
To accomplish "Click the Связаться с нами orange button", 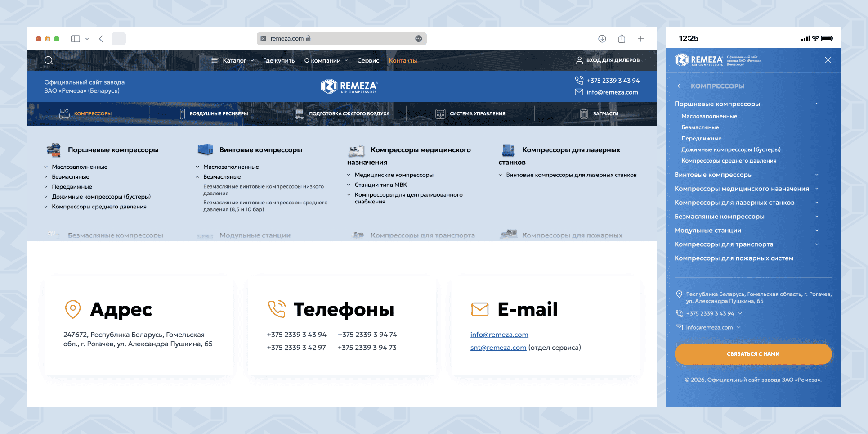I will (x=753, y=354).
